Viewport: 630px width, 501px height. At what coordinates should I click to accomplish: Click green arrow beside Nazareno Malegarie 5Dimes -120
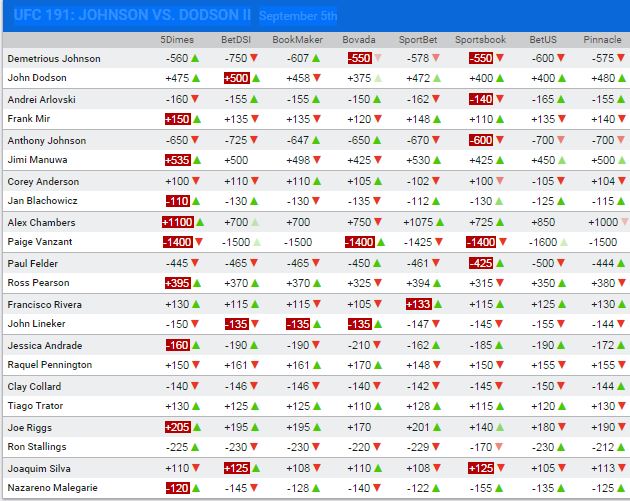click(196, 488)
